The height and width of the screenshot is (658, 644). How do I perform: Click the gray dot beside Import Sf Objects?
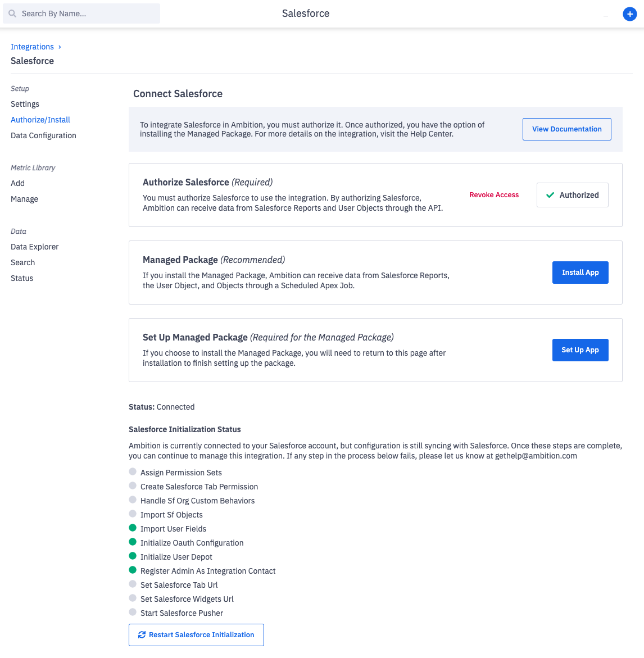click(132, 514)
